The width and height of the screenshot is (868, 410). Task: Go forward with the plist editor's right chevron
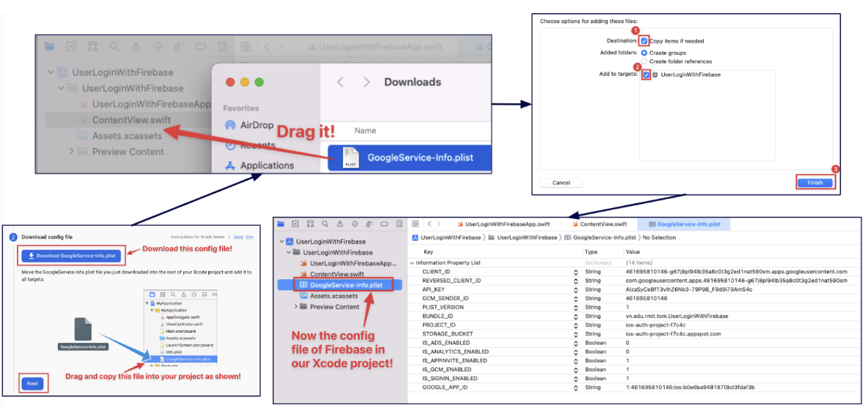(x=439, y=224)
